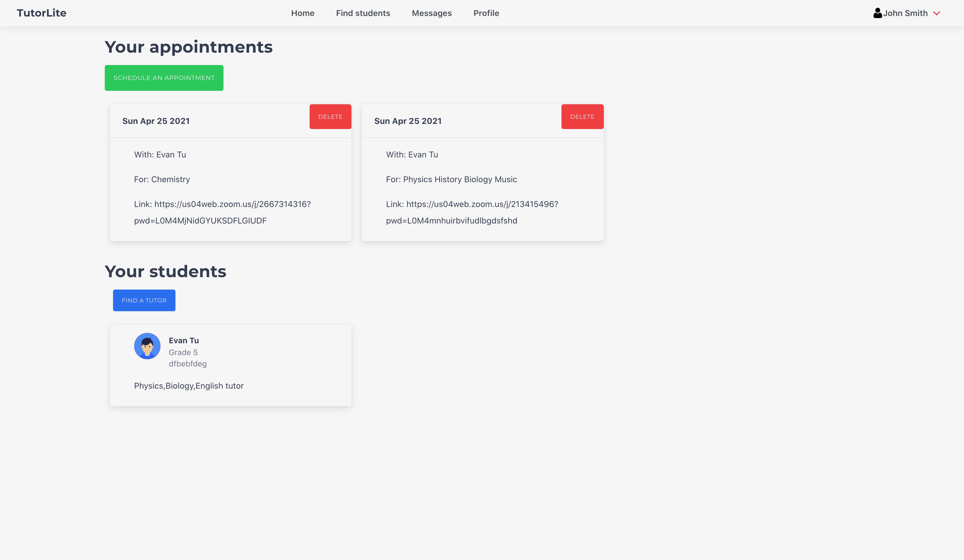Screen dimensions: 964x560
Task: Select the Evan Tu student name
Action: pos(184,340)
